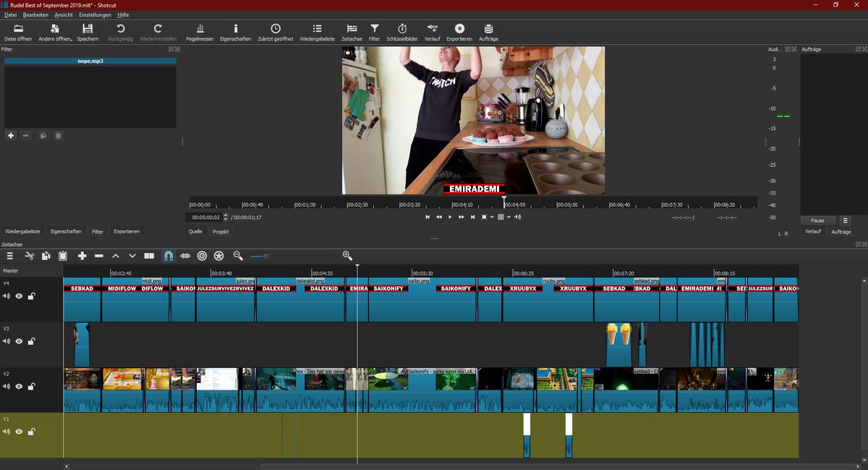Open player zoom dropdown arrow
Image resolution: width=868 pixels, height=470 pixels.
coord(493,217)
